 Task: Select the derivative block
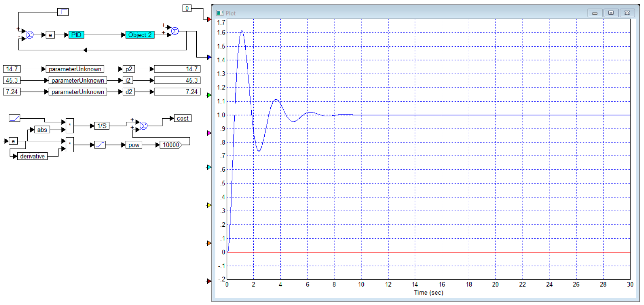(33, 156)
